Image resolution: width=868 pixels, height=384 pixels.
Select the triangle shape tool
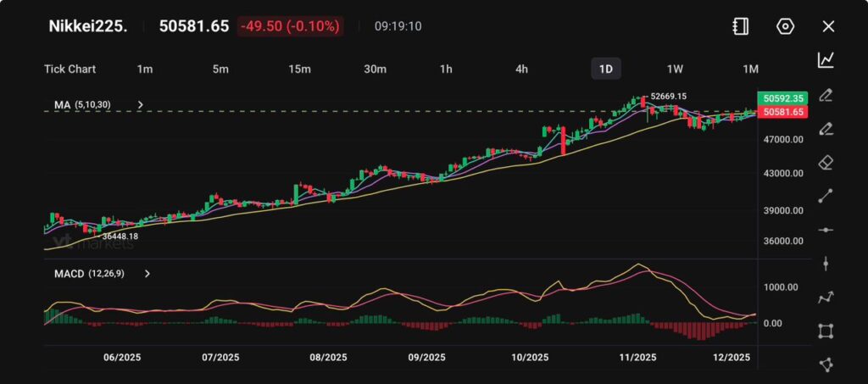(x=825, y=365)
